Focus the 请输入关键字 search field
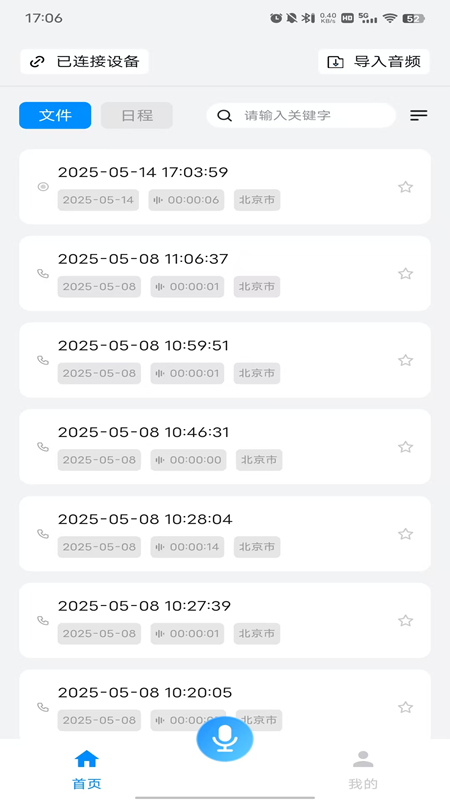Image resolution: width=450 pixels, height=800 pixels. 301,115
